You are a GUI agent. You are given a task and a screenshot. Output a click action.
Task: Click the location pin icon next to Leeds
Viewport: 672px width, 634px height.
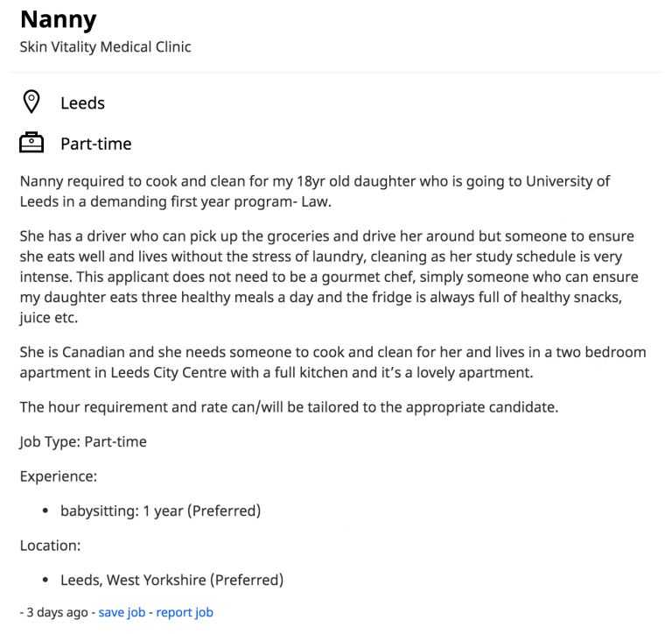[31, 102]
